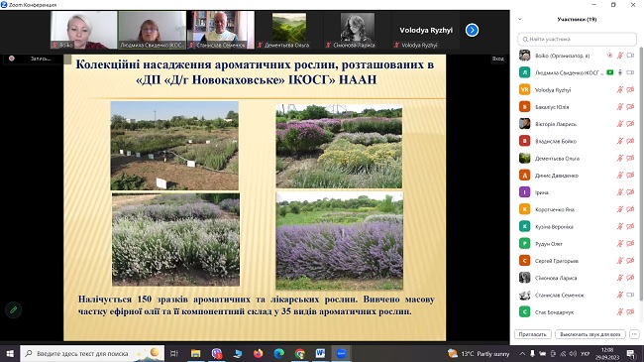Select Дементьєва Ольга video tile
Image resolution: width=644 pixels, height=362 pixels.
pos(289,30)
